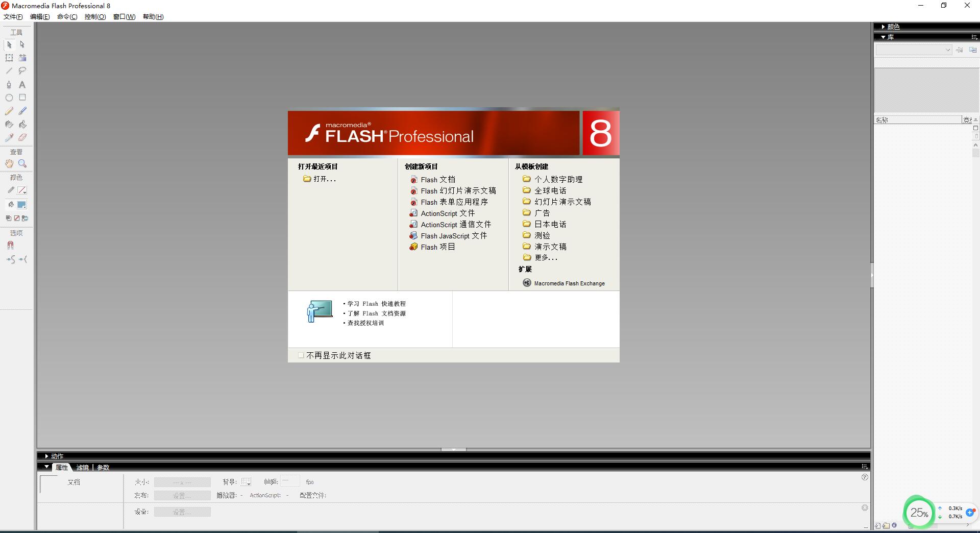The image size is (980, 533).
Task: Open Macromedia Flash Exchange link
Action: tap(563, 283)
